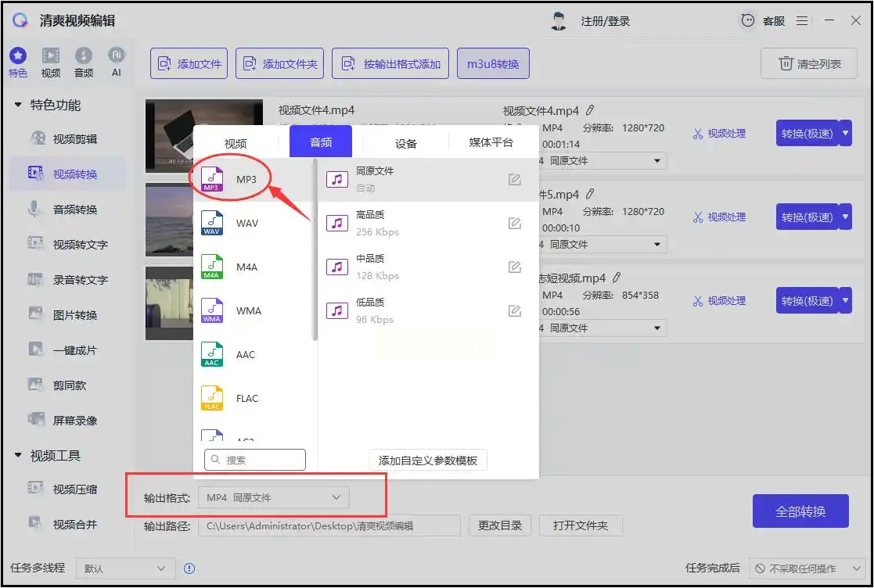Image resolution: width=874 pixels, height=588 pixels.
Task: Switch to the 设备 tab
Action: coord(406,143)
